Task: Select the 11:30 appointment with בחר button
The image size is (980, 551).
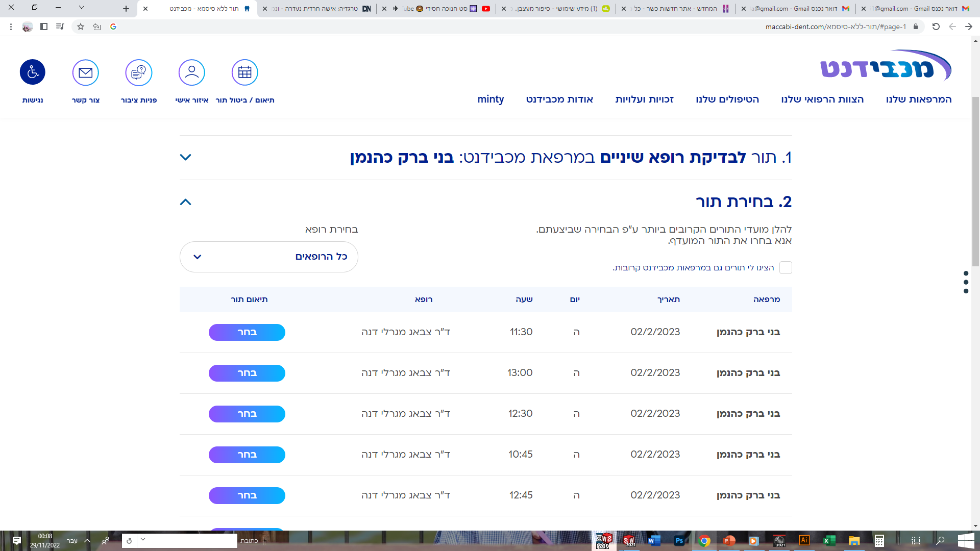Action: [x=247, y=332]
